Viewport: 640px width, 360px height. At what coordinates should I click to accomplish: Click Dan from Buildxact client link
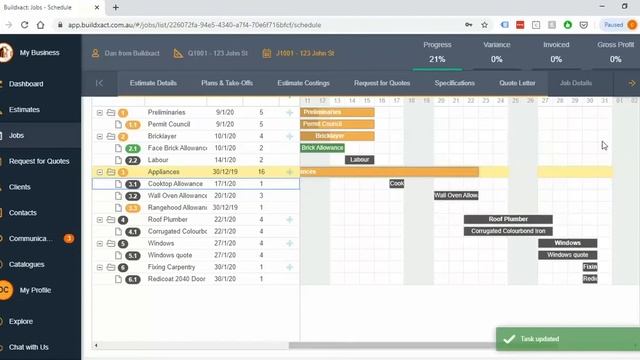click(125, 53)
